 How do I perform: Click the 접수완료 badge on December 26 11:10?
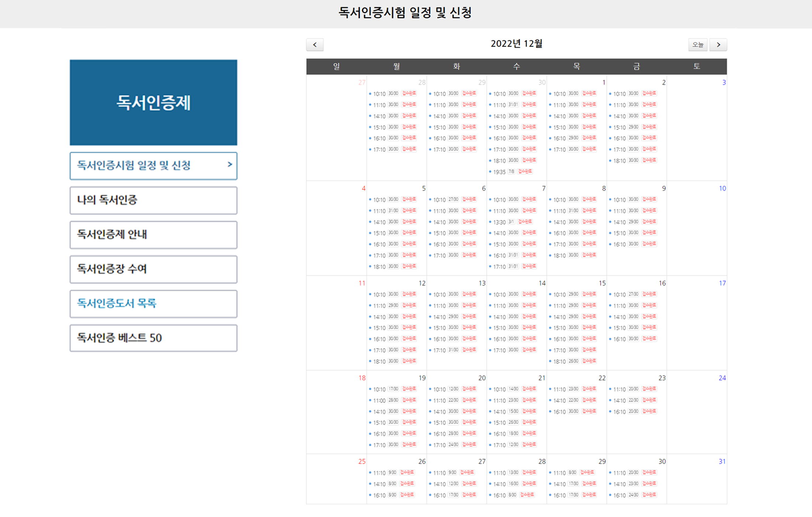coord(407,472)
